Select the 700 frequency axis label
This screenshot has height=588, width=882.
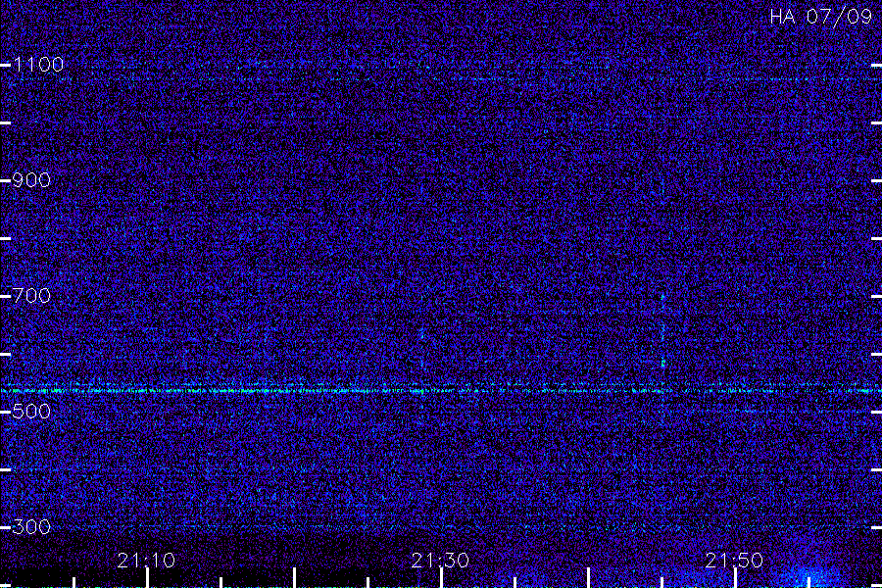(x=31, y=296)
